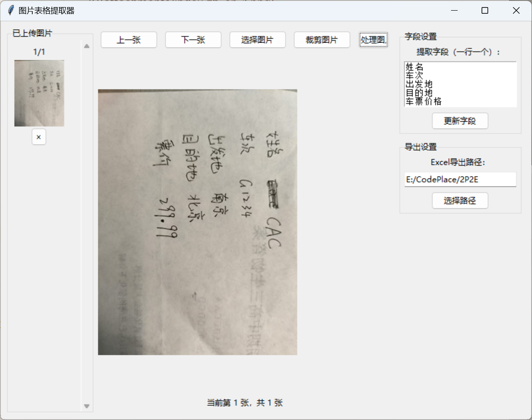This screenshot has height=420, width=532.
Task: Click the Excel导出路径 text input
Action: [460, 179]
